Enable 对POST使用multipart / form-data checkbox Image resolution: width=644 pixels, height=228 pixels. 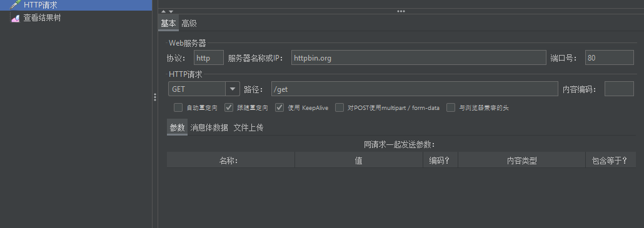pyautogui.click(x=340, y=107)
